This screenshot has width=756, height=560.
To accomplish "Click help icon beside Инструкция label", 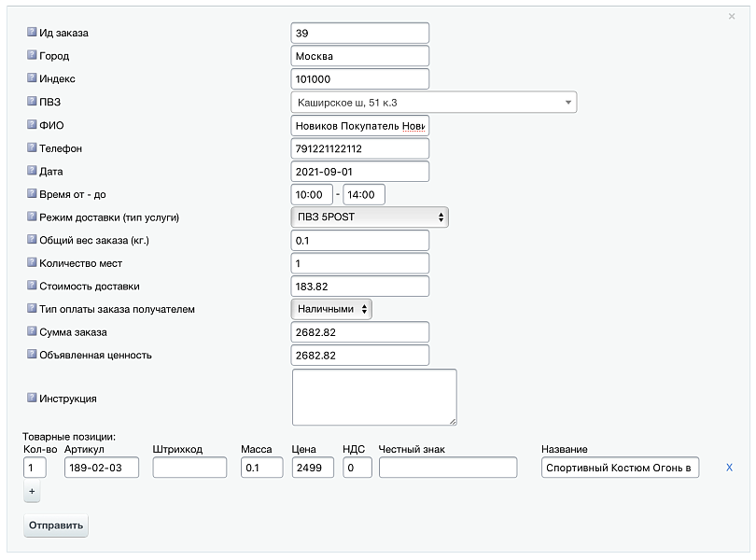I will tap(32, 398).
